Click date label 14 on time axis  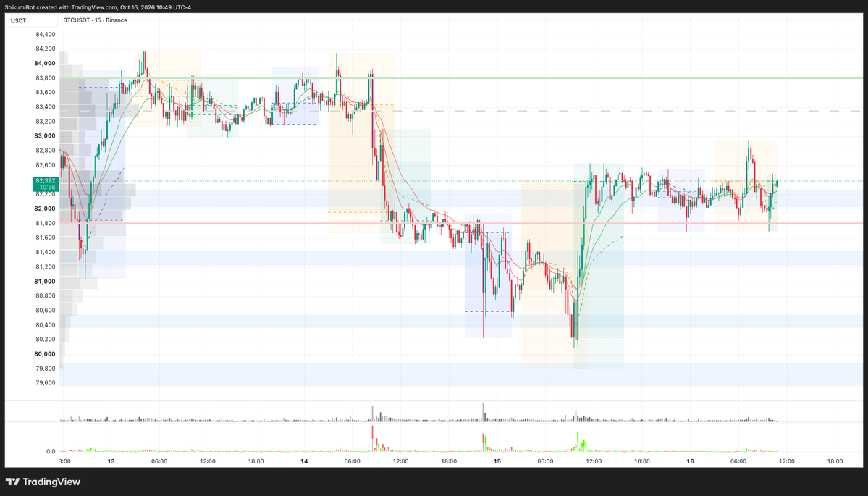tap(304, 461)
